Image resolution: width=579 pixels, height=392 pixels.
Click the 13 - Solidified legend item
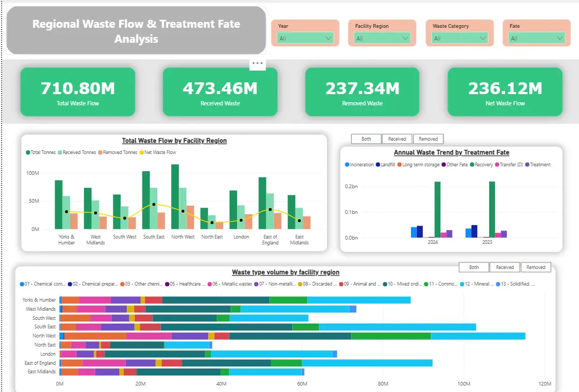point(515,284)
